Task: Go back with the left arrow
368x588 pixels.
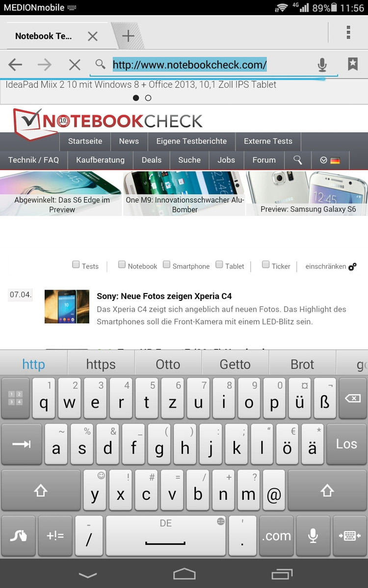Action: point(15,64)
